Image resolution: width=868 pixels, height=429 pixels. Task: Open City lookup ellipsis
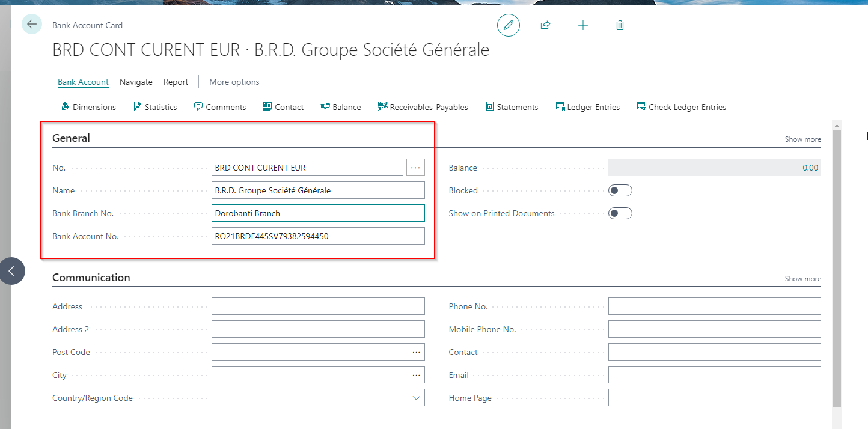click(x=417, y=375)
